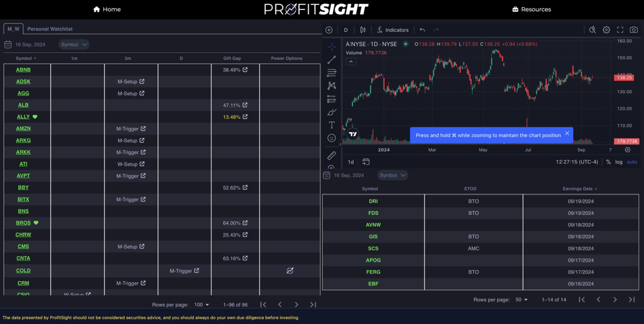Collapse the chart legend chevron

tap(351, 62)
